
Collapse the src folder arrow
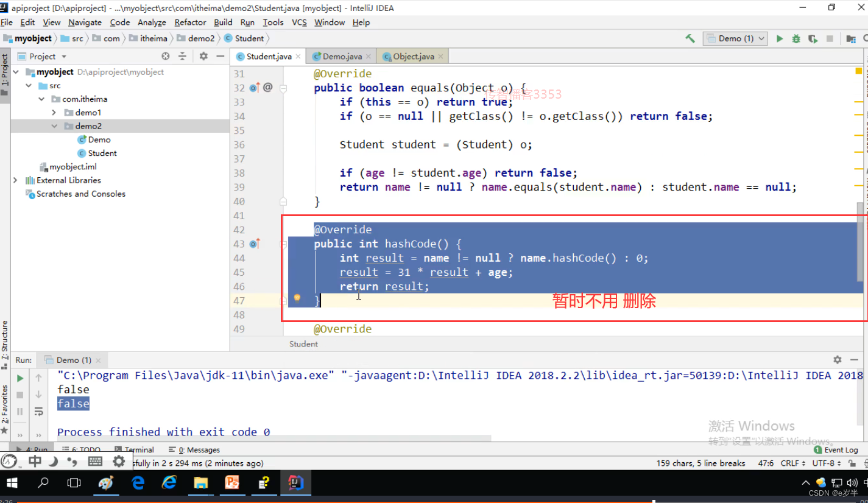pyautogui.click(x=28, y=85)
